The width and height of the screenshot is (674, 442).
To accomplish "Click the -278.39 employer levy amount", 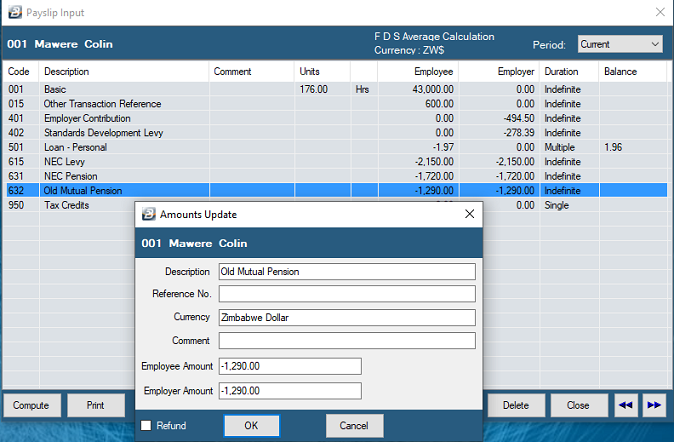I will point(519,133).
